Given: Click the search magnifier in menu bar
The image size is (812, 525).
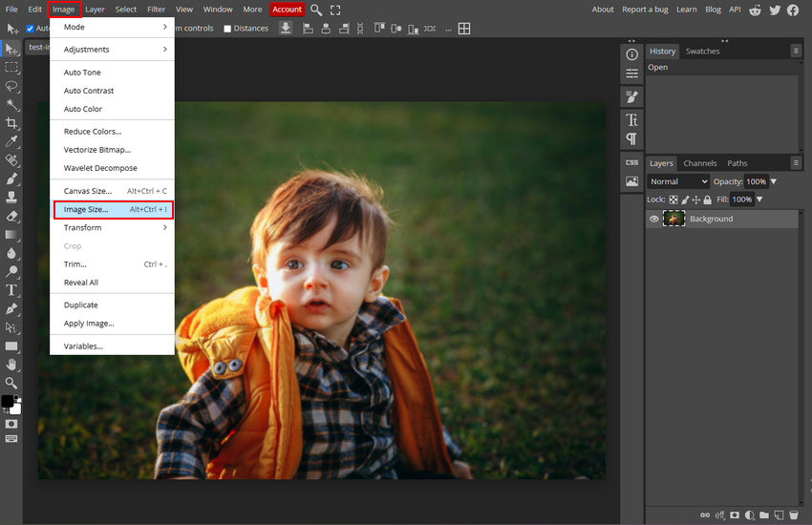Looking at the screenshot, I should (x=316, y=10).
